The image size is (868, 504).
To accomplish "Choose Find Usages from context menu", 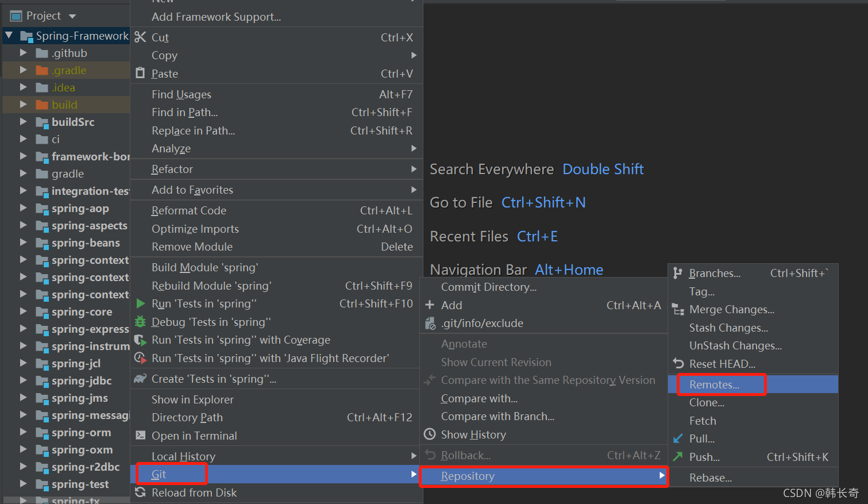I will [276, 94].
